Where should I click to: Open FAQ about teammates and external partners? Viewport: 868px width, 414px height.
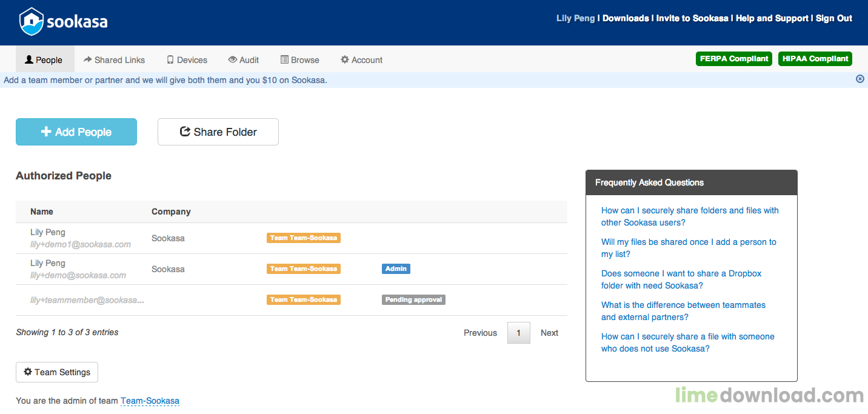[x=683, y=311]
